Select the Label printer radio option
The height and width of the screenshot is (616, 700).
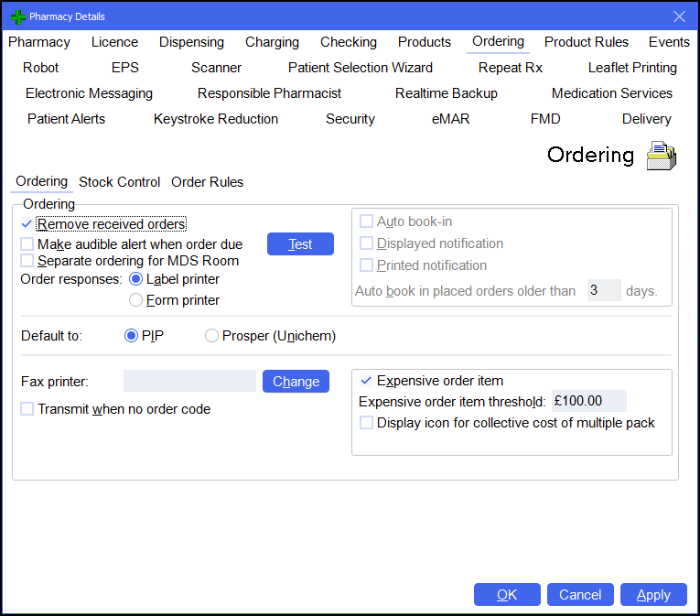tap(136, 279)
